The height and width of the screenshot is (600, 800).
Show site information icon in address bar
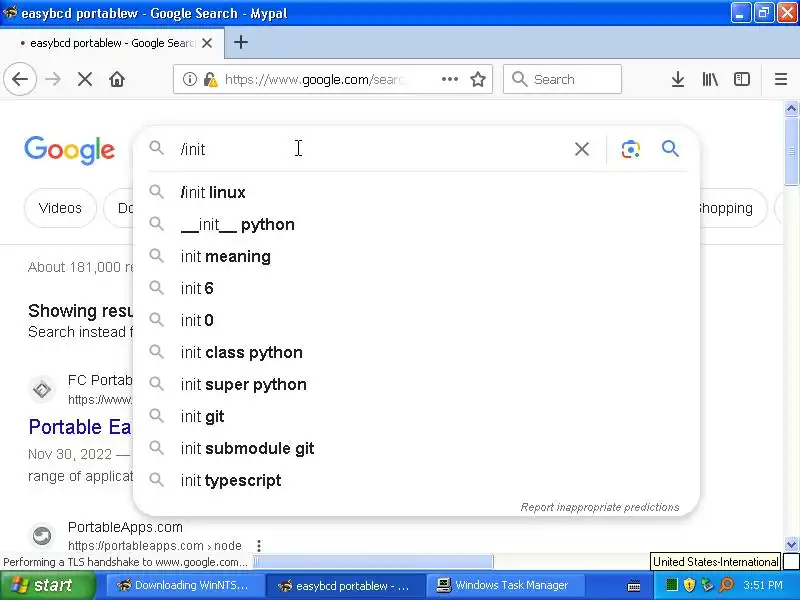(x=190, y=79)
